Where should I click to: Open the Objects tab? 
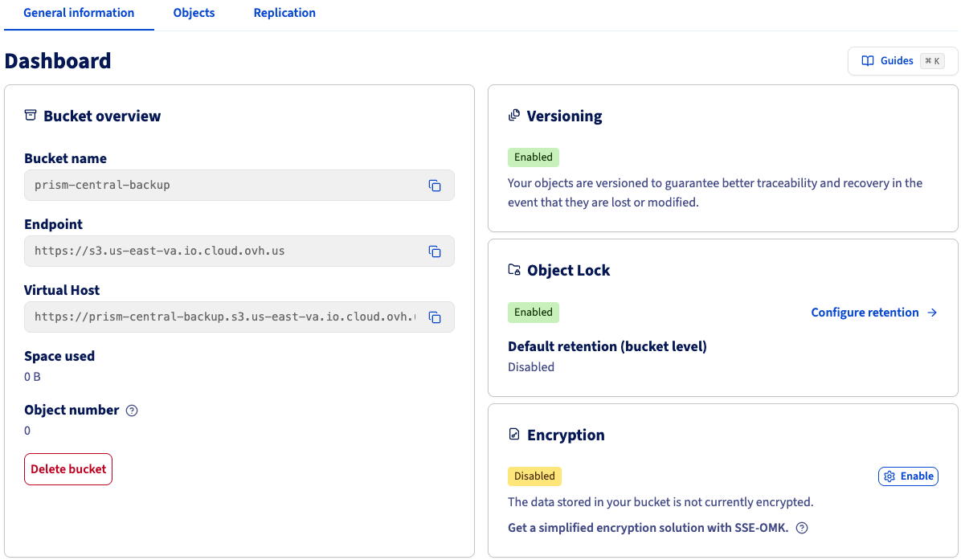tap(194, 13)
